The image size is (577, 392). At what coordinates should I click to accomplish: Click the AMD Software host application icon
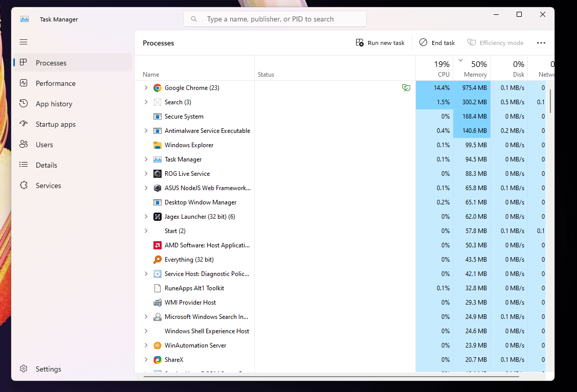pos(158,245)
